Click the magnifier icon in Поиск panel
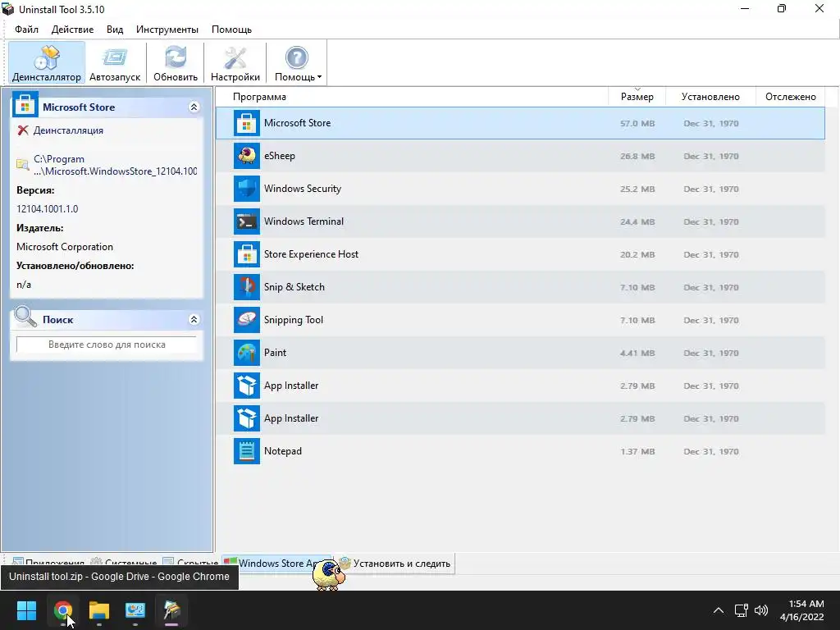This screenshot has width=840, height=630. [x=25, y=317]
